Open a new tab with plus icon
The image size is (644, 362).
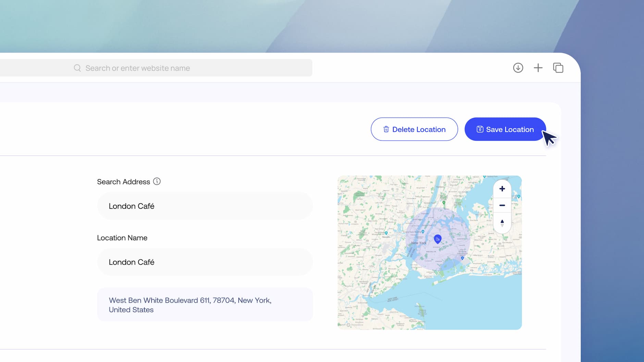[x=538, y=68]
